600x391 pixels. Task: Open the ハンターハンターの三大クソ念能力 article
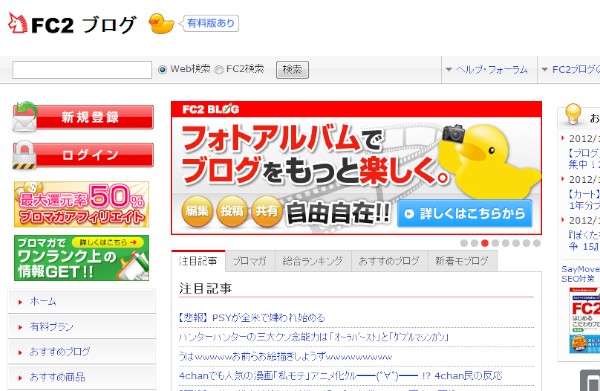314,337
